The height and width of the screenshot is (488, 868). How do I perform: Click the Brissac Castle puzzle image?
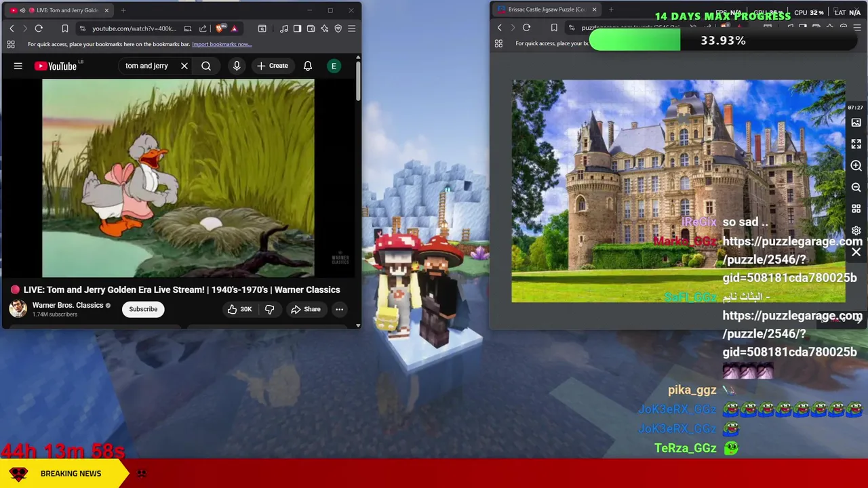click(678, 191)
